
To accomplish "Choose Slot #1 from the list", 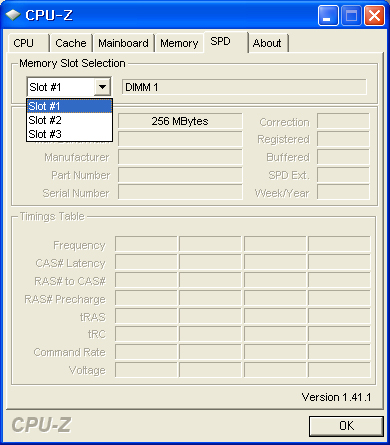I will (69, 106).
